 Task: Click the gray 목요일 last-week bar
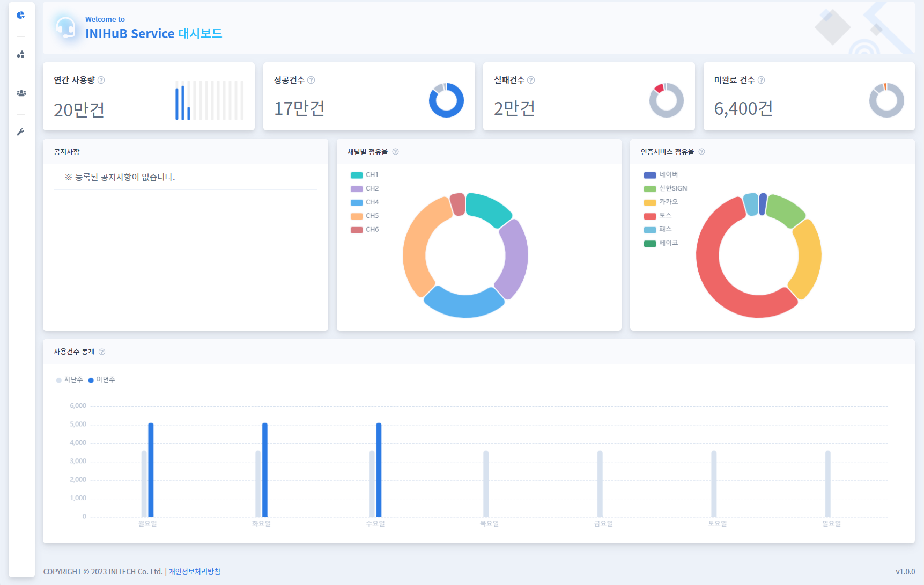tap(486, 484)
